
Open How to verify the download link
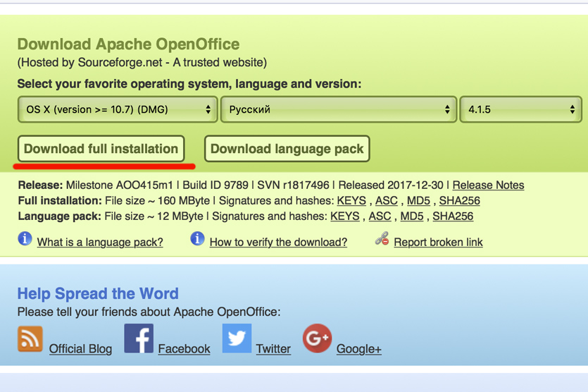278,243
